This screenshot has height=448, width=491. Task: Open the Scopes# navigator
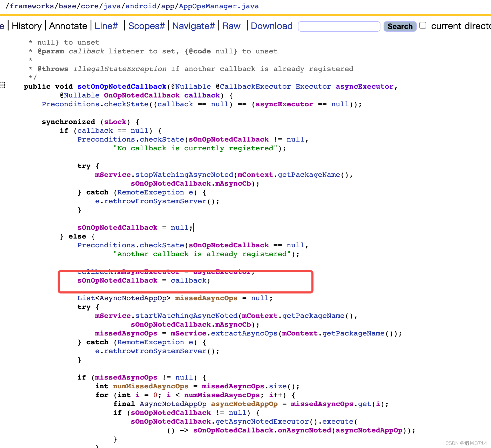[147, 26]
